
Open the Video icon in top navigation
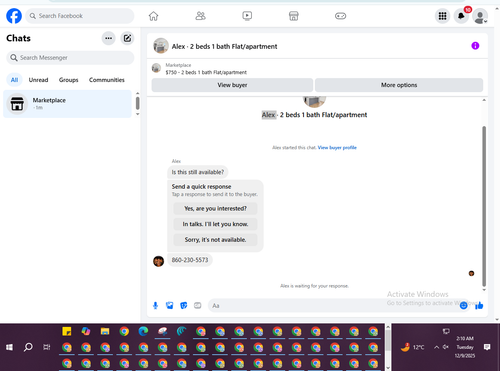(x=247, y=16)
